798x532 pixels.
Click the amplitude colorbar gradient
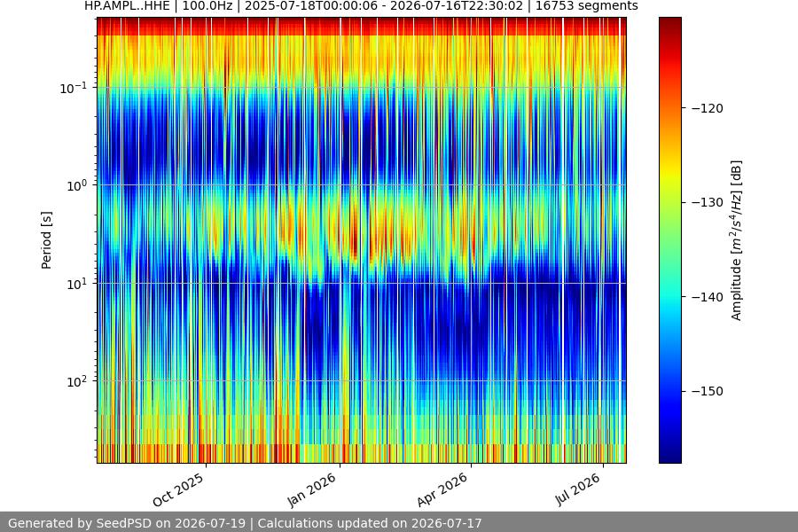point(669,240)
